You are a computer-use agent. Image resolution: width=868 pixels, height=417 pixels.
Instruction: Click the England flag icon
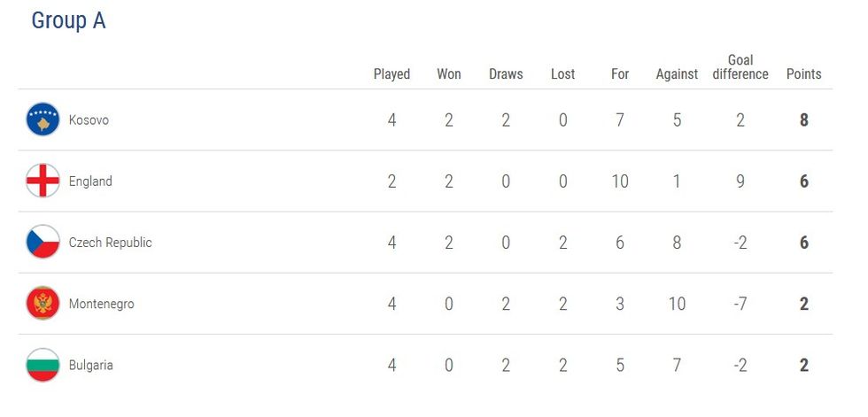43,181
